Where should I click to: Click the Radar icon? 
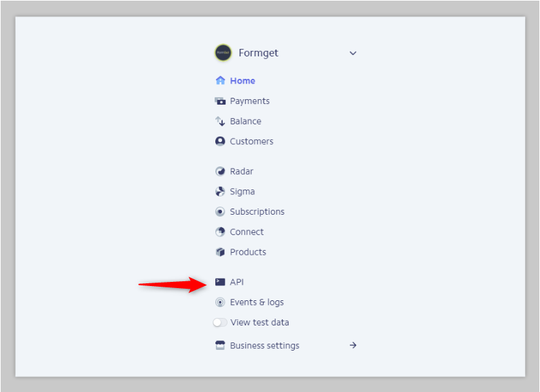coord(220,171)
